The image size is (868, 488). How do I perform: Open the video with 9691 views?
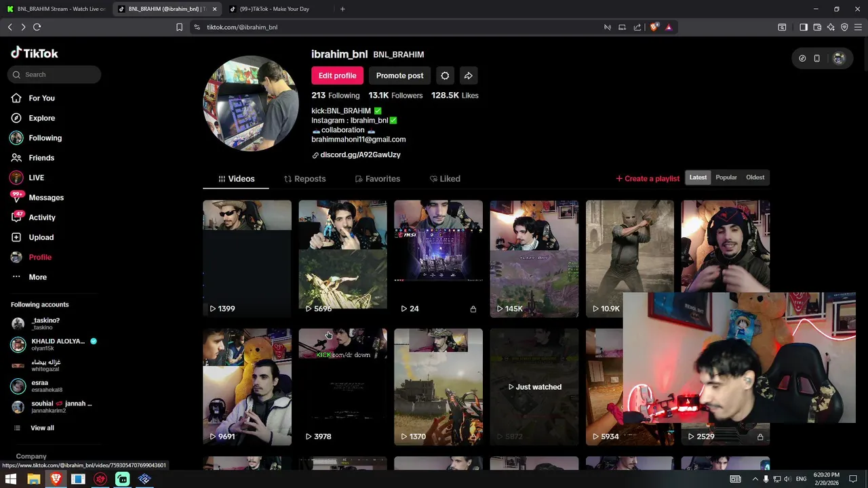[247, 386]
